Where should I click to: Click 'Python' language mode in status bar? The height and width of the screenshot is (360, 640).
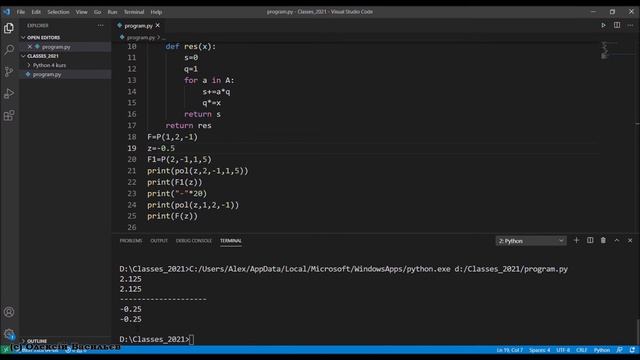pyautogui.click(x=602, y=350)
